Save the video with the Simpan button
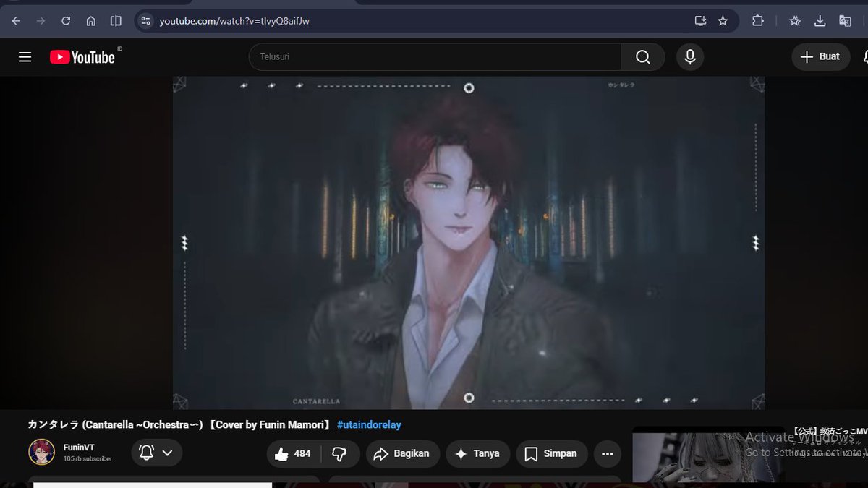 point(551,454)
